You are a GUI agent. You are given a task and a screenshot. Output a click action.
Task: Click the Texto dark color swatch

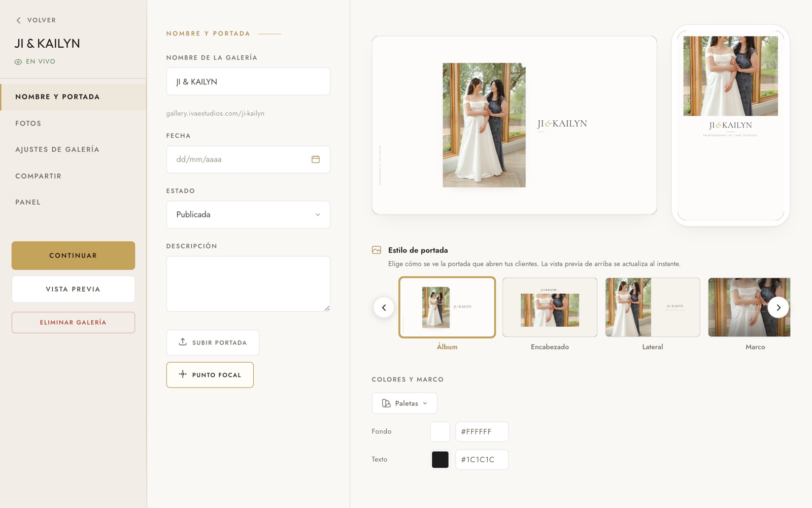click(x=440, y=460)
